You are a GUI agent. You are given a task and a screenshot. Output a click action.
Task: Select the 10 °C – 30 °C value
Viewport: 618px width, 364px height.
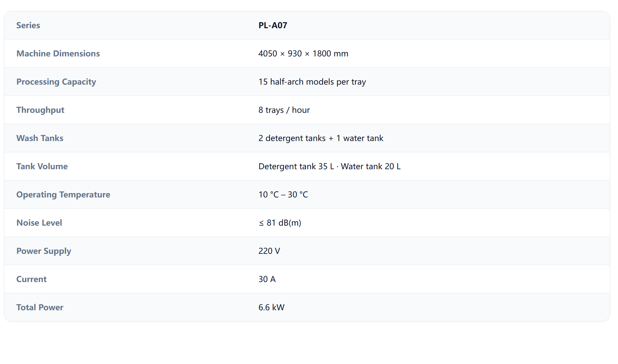tap(283, 194)
